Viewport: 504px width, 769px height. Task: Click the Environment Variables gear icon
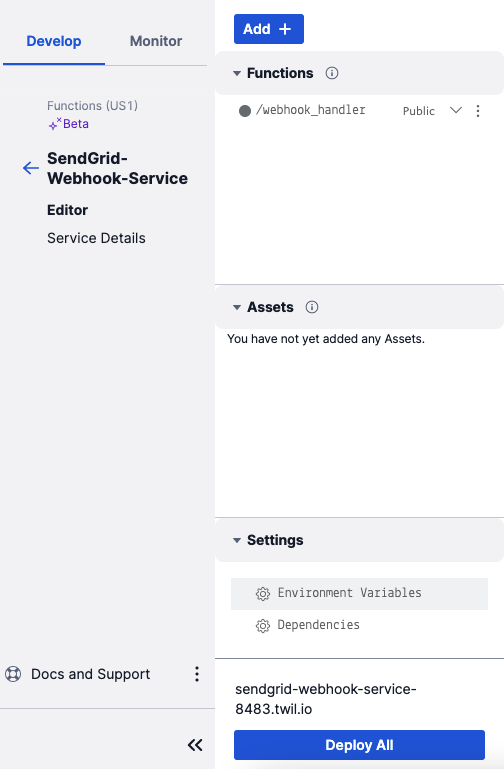[263, 593]
